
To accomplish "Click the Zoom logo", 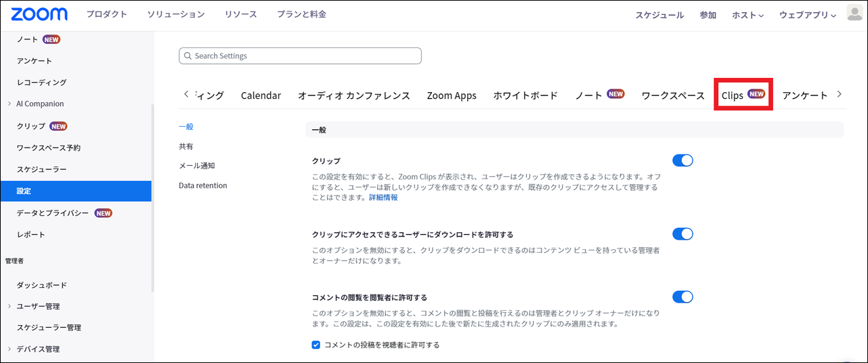I will (39, 14).
